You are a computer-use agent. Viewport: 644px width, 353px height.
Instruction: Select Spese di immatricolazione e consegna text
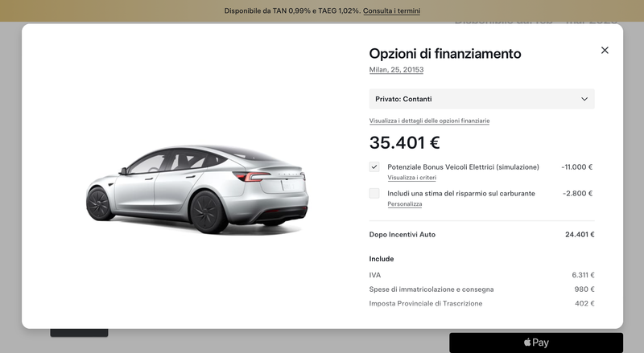pos(431,289)
